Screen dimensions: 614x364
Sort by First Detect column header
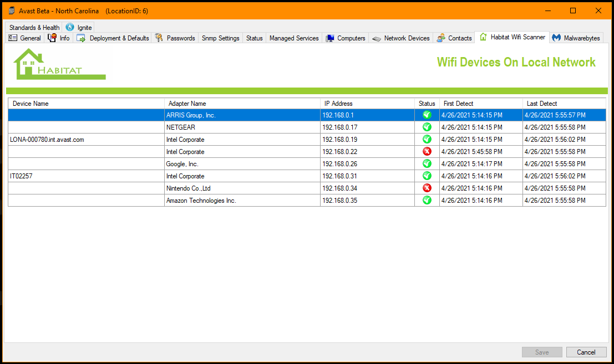pyautogui.click(x=481, y=104)
